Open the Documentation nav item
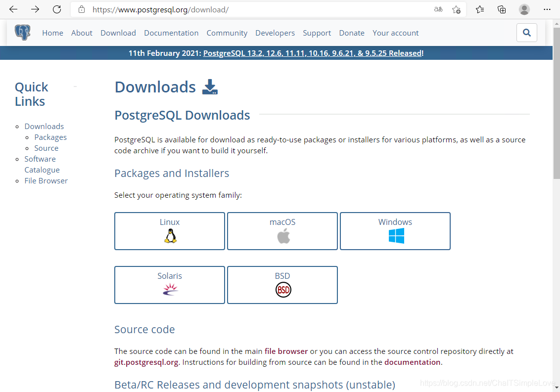 (x=171, y=33)
